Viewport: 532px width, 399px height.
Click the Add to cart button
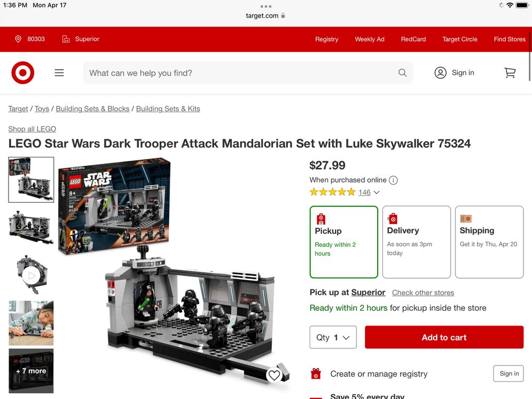[x=444, y=337]
